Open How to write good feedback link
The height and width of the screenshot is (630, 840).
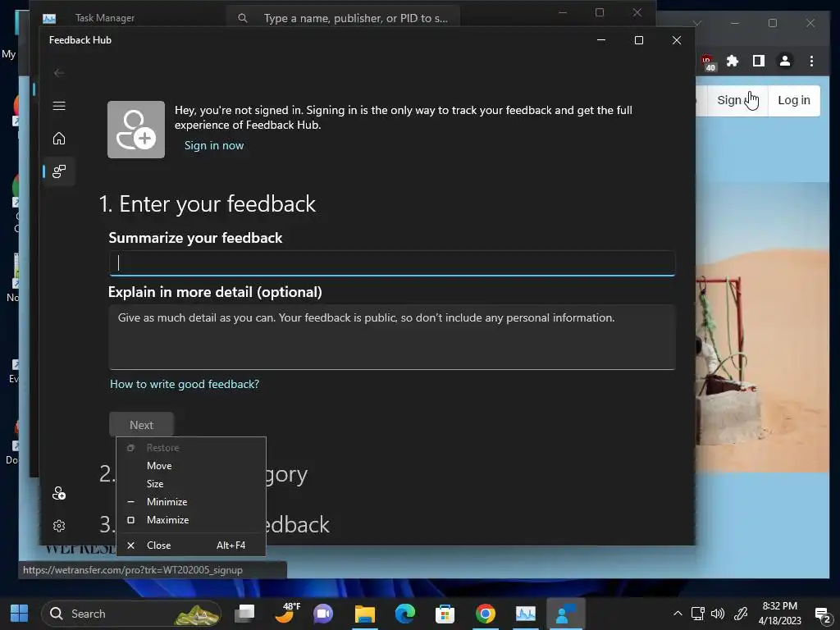click(185, 384)
